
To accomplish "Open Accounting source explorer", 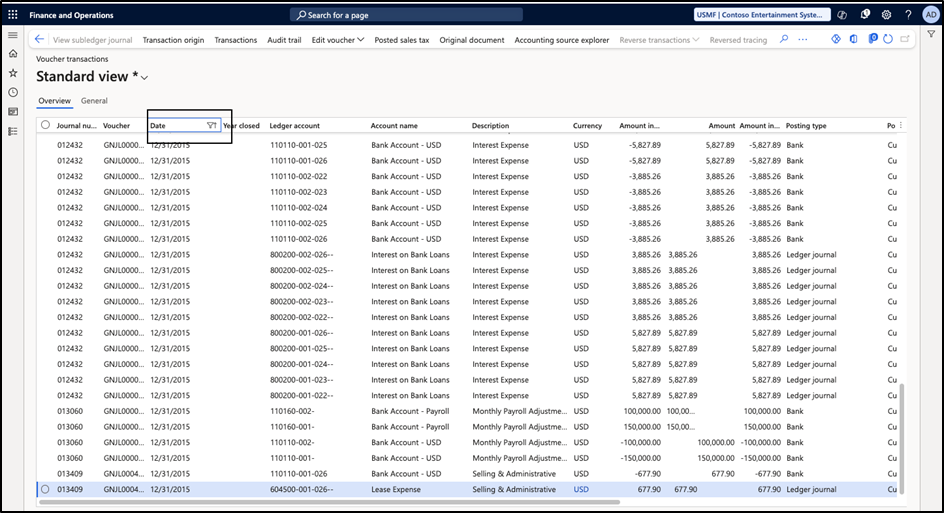I will (x=561, y=40).
